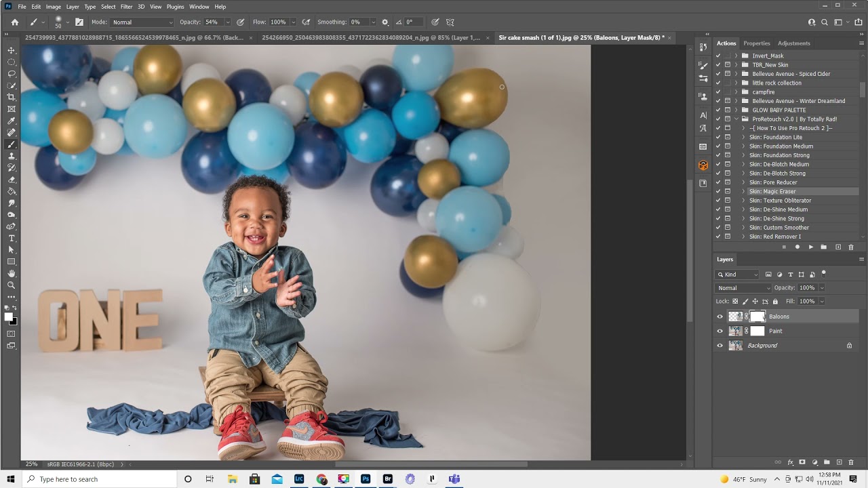The height and width of the screenshot is (488, 868).
Task: Select the Hand tool
Action: [12, 273]
